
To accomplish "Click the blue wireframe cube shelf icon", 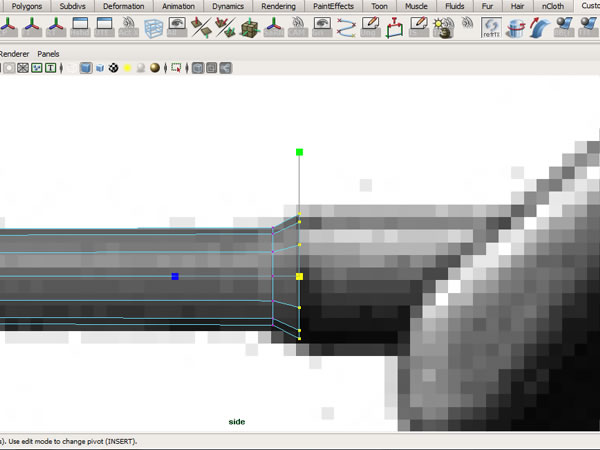I will [154, 28].
